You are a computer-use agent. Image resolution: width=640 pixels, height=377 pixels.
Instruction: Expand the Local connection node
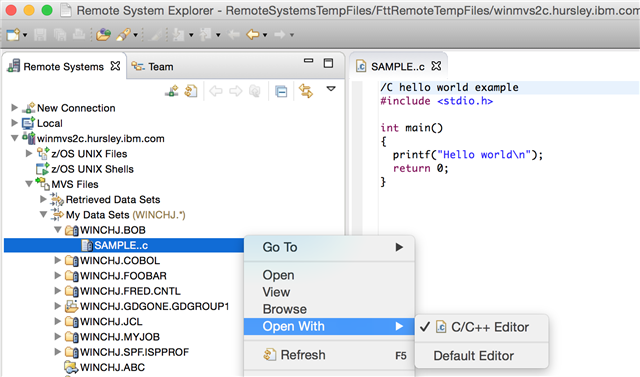(14, 123)
